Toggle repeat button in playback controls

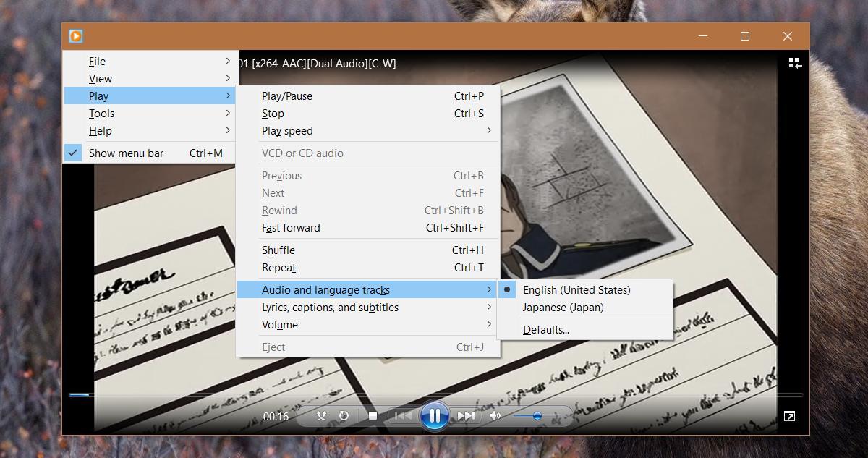pyautogui.click(x=344, y=415)
